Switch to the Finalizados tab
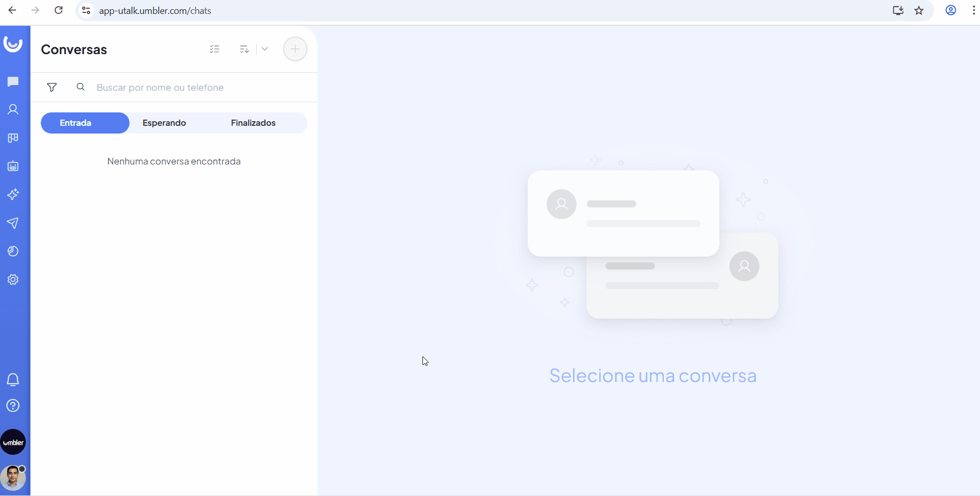This screenshot has height=496, width=980. click(253, 123)
